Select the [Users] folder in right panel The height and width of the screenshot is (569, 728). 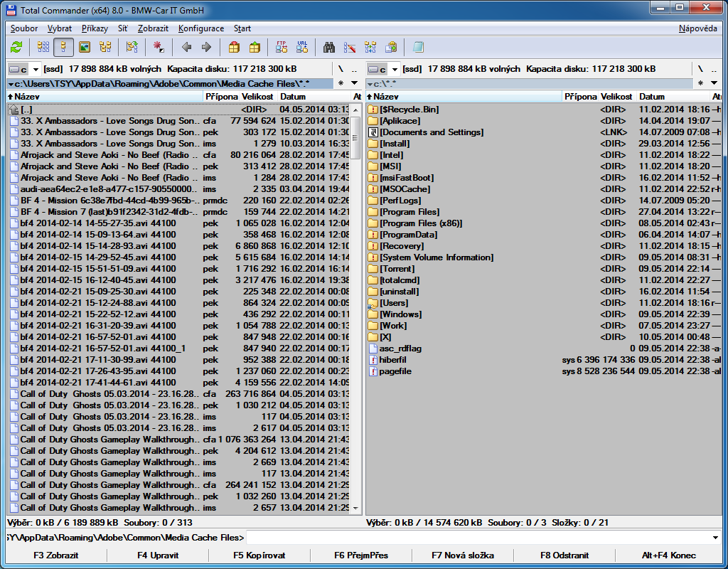pos(544,303)
